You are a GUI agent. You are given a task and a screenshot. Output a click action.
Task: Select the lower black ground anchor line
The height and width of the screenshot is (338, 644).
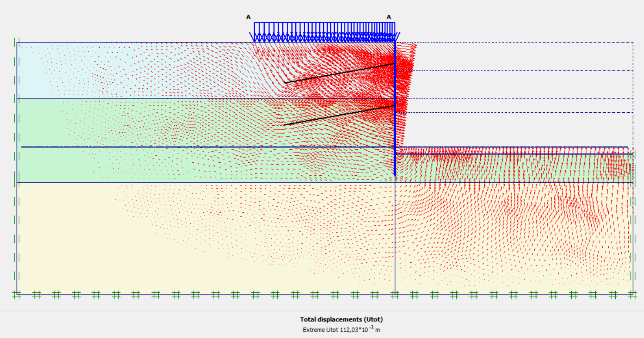point(340,115)
